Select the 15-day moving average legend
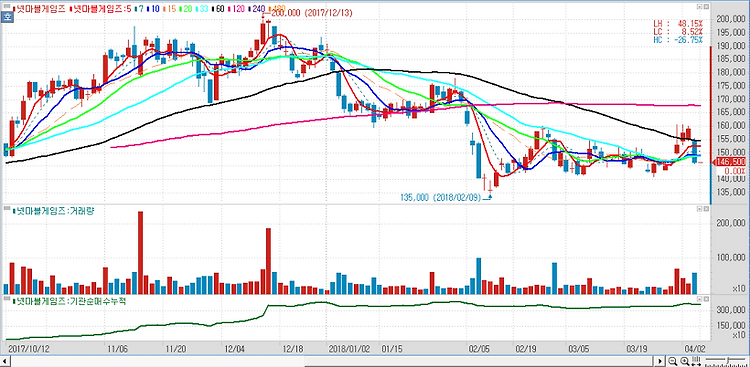This screenshot has width=750, height=367. [169, 9]
